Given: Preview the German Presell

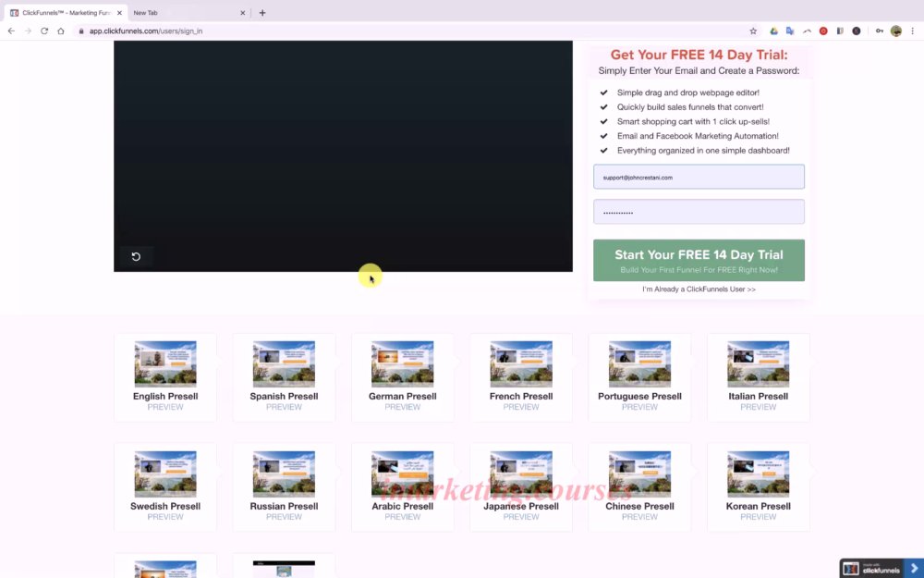Looking at the screenshot, I should click(403, 407).
